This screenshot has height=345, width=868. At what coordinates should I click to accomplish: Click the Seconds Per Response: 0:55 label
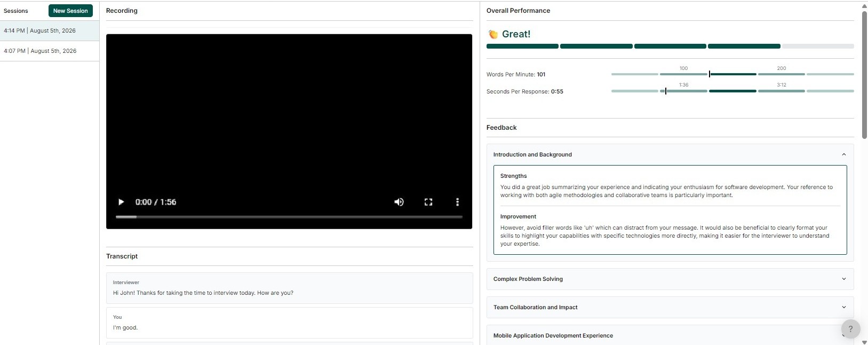click(x=525, y=91)
